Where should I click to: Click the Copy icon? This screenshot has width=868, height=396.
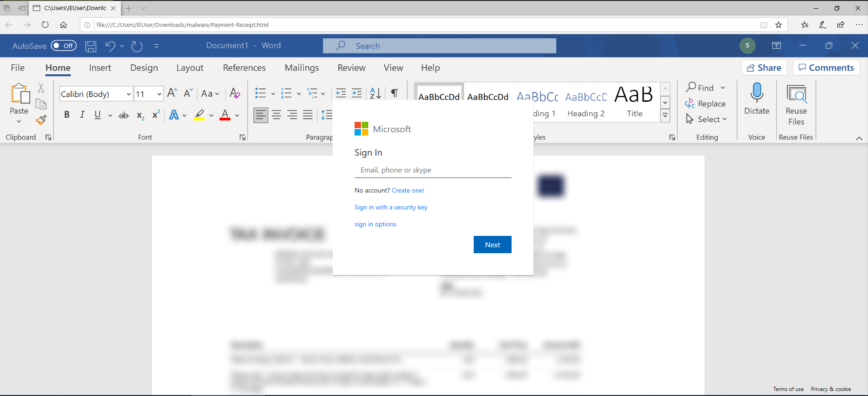(x=41, y=104)
